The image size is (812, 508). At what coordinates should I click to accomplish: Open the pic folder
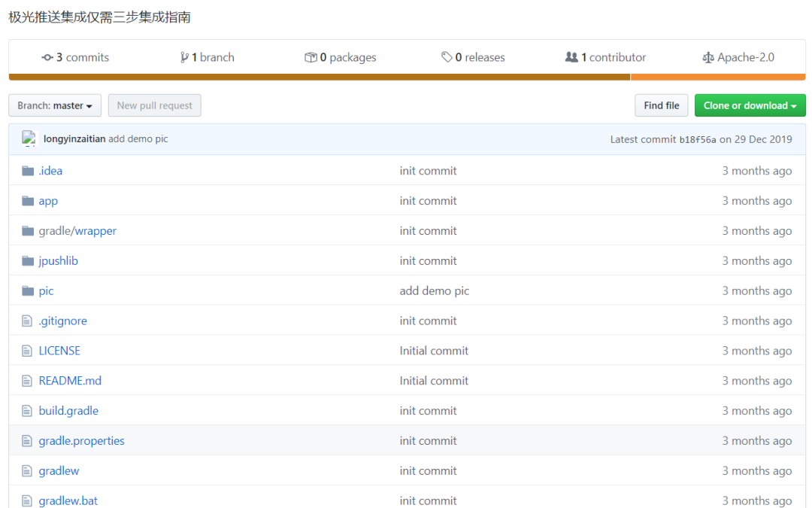pos(46,291)
